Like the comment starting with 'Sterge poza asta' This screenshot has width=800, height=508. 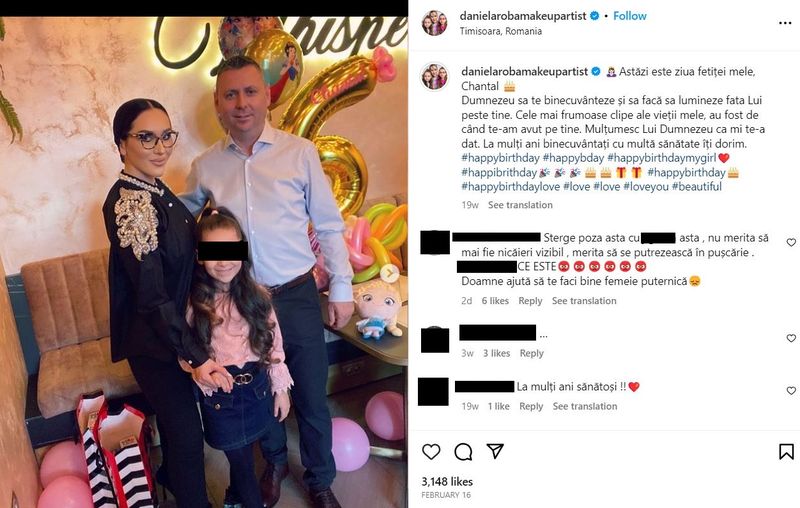791,242
